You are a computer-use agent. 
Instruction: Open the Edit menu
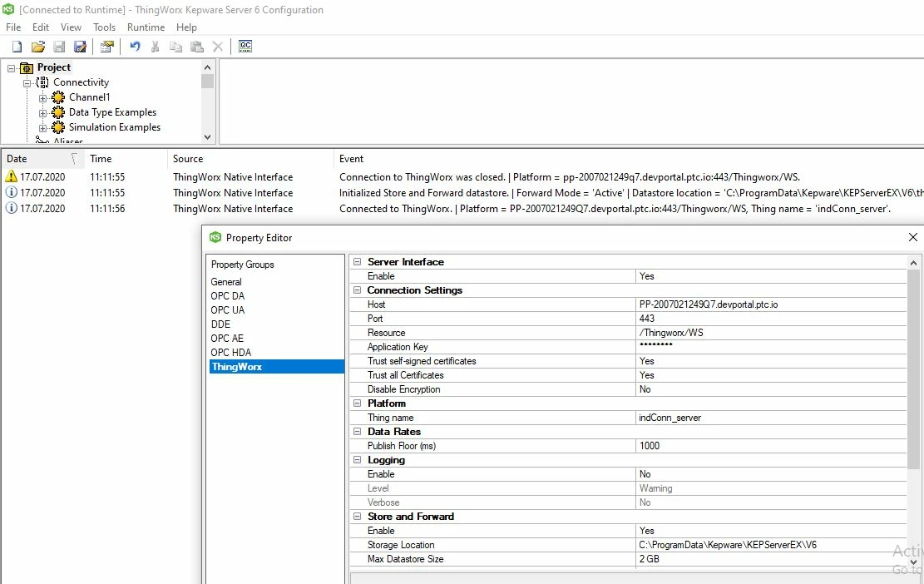(41, 27)
